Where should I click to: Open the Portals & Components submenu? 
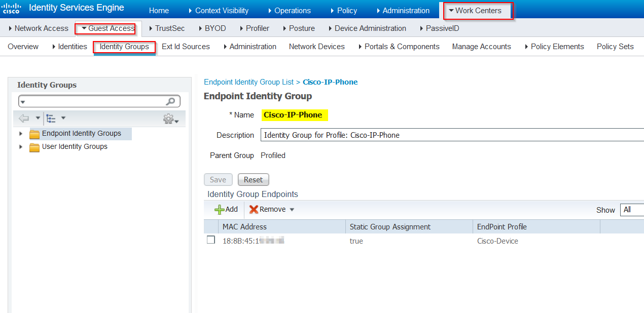(399, 47)
